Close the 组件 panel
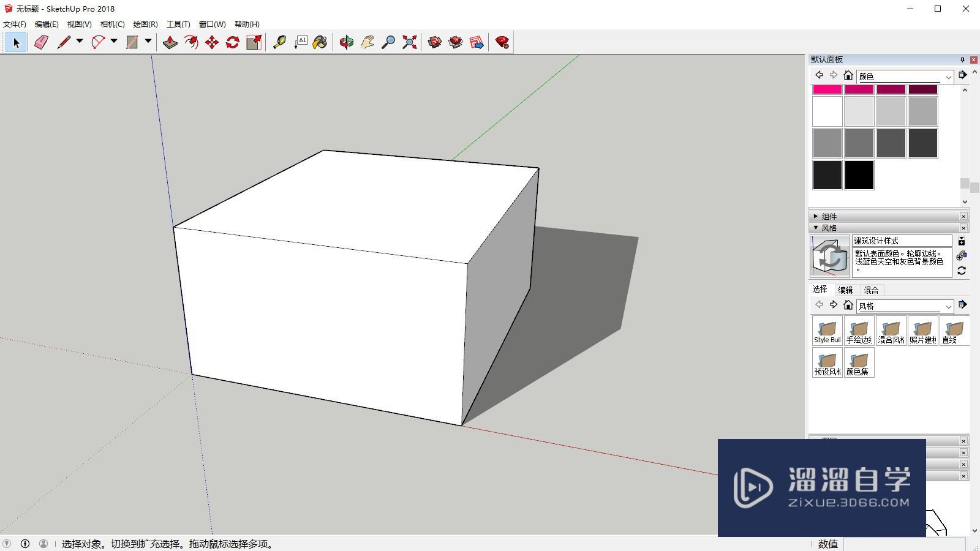This screenshot has height=551, width=980. tap(963, 216)
